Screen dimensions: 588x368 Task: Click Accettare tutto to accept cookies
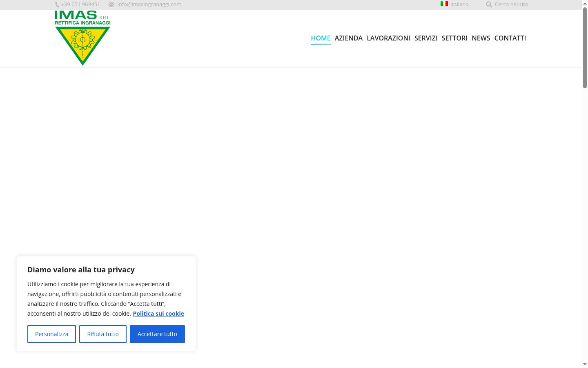pos(157,334)
